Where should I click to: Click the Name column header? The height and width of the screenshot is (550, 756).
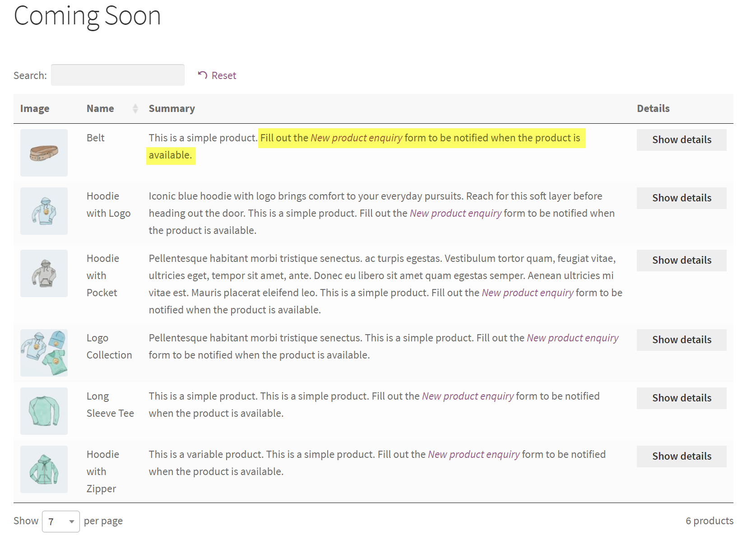point(100,108)
